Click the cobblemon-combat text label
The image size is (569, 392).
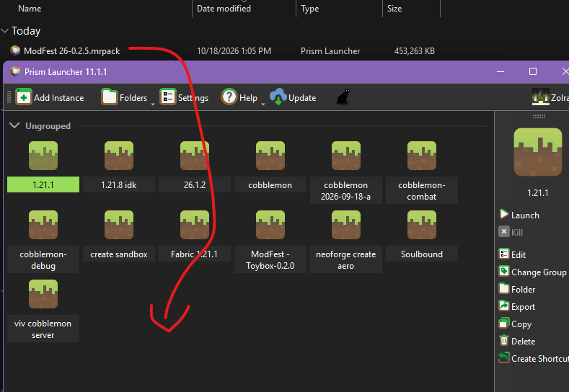pos(422,191)
